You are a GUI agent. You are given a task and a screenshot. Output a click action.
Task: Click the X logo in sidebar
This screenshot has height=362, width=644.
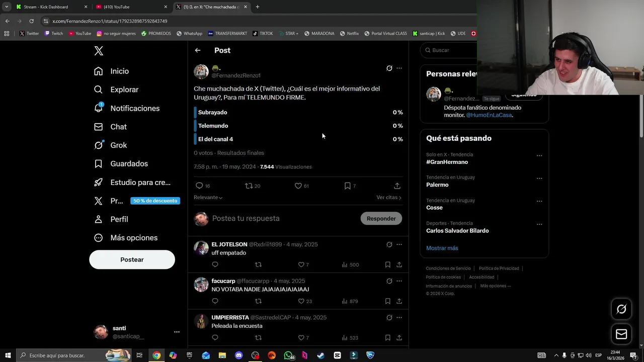pyautogui.click(x=99, y=51)
